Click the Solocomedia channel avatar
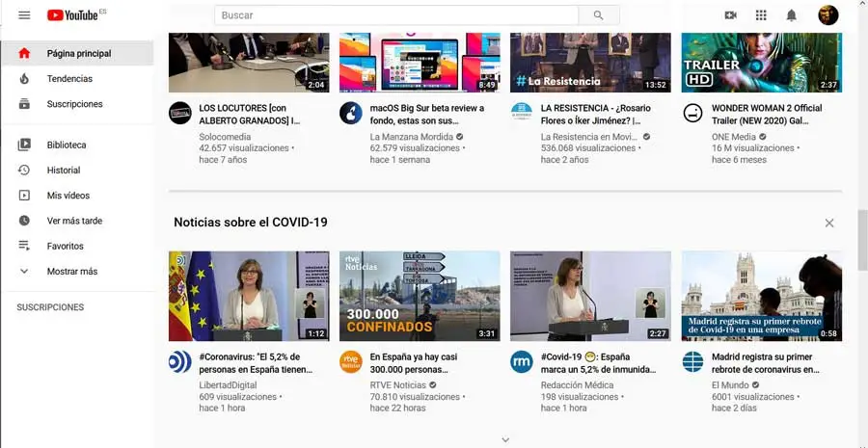 point(180,113)
